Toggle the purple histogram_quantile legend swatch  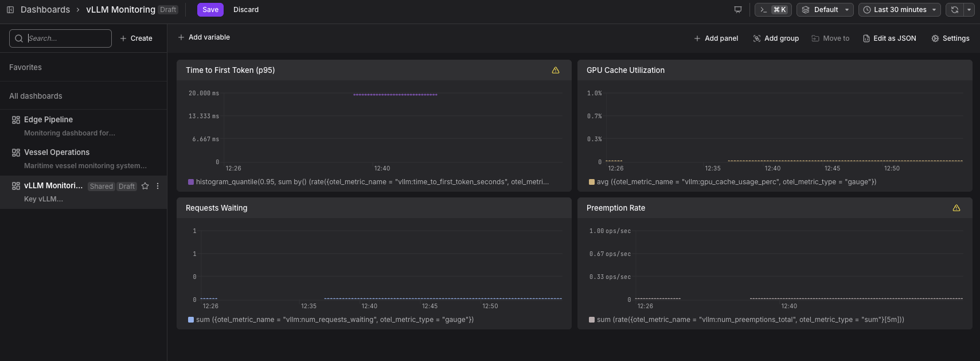point(191,182)
